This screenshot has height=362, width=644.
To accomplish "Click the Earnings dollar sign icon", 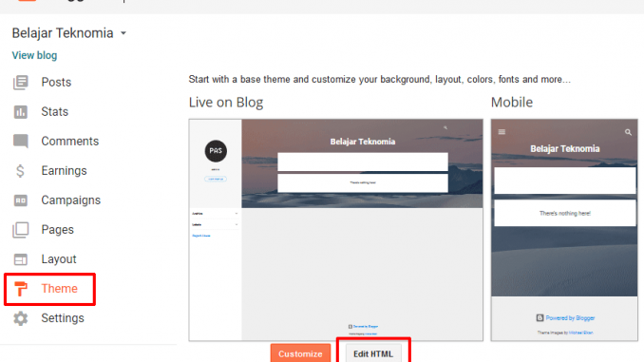I will pyautogui.click(x=20, y=171).
